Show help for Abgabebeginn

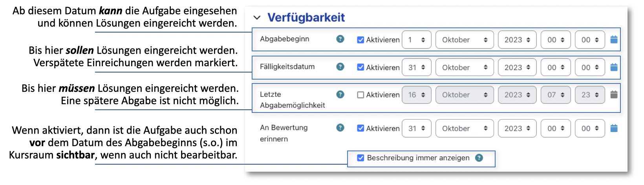coord(340,39)
